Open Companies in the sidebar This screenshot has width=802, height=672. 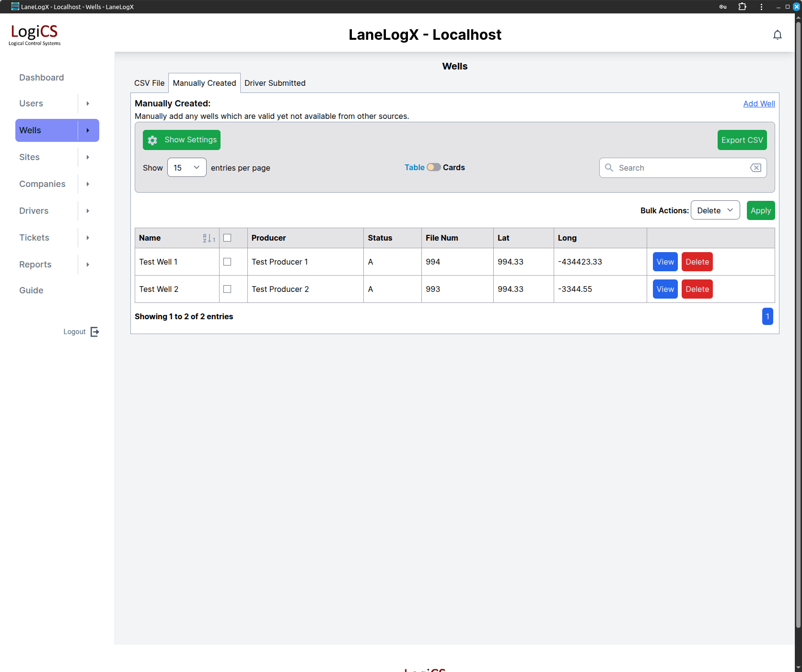click(42, 184)
